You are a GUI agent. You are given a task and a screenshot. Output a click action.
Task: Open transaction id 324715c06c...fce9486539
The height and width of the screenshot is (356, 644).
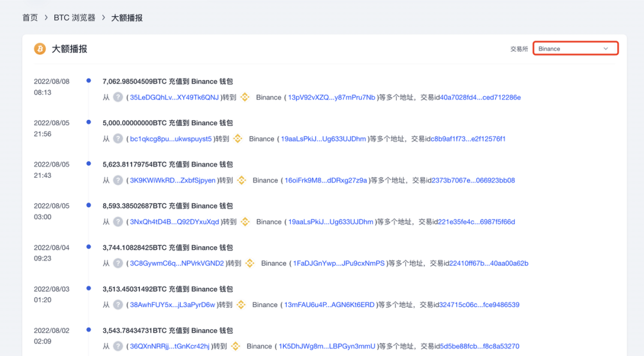[479, 305]
